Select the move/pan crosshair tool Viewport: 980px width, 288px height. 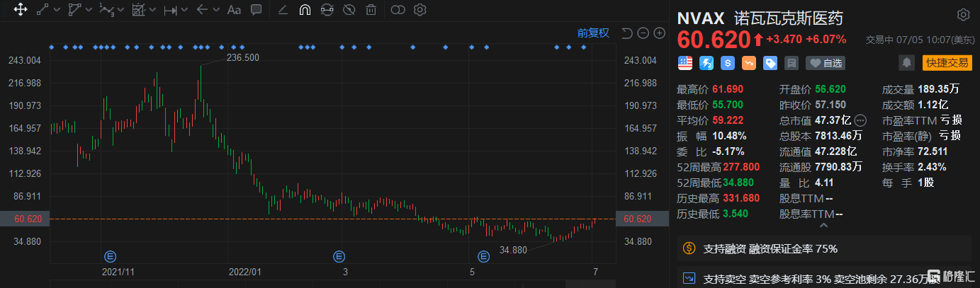pyautogui.click(x=21, y=10)
